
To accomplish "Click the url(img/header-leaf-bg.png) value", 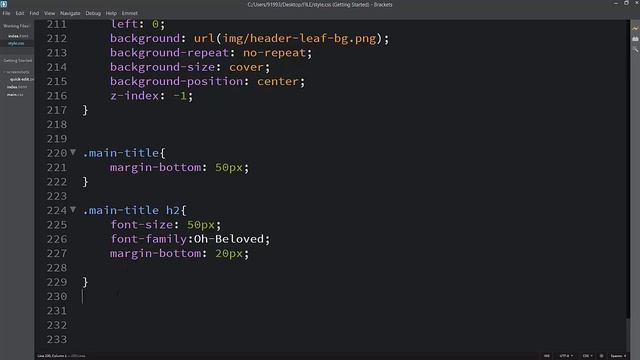I will pyautogui.click(x=288, y=38).
